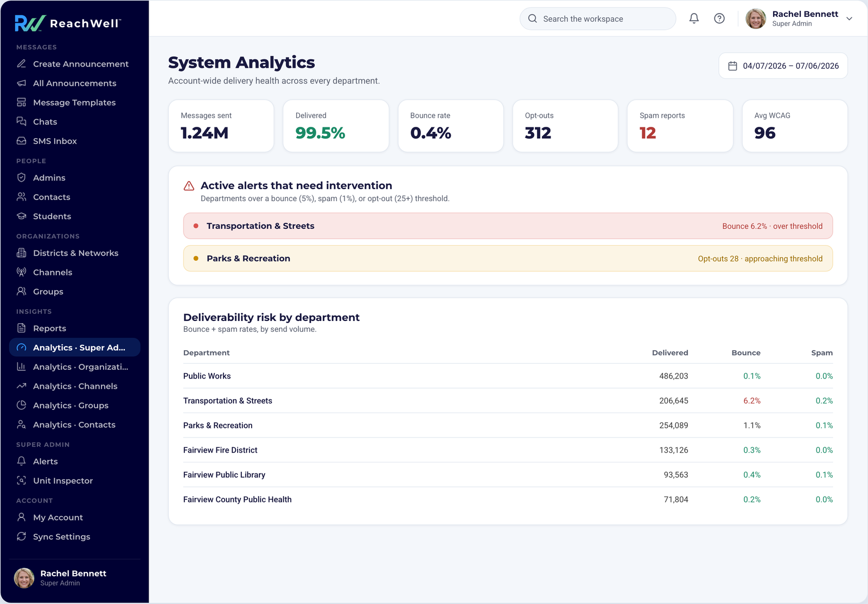Click the Rachel Bennett profile at sidebar bottom

pyautogui.click(x=75, y=578)
